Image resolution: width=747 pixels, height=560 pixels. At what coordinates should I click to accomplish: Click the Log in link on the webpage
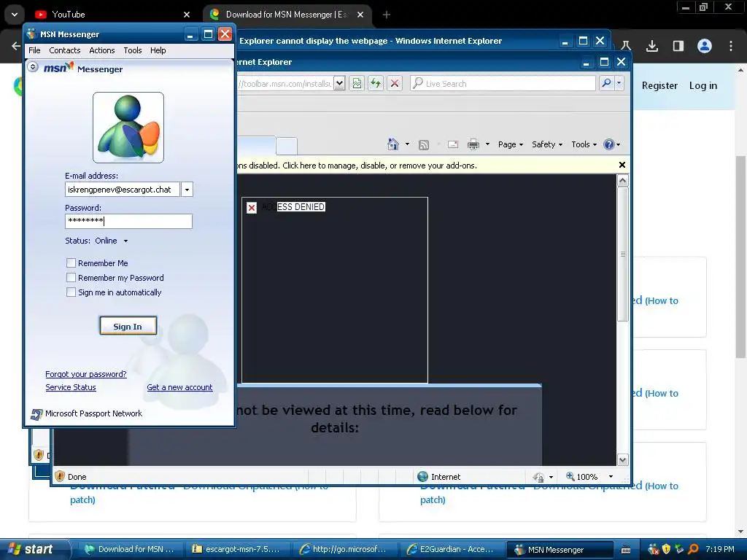coord(703,86)
